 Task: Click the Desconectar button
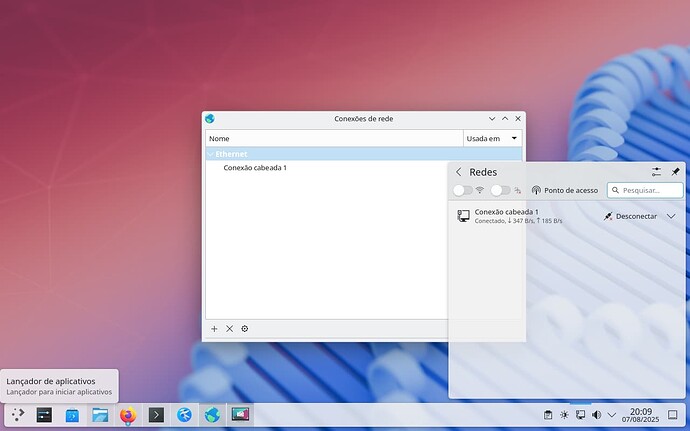630,216
